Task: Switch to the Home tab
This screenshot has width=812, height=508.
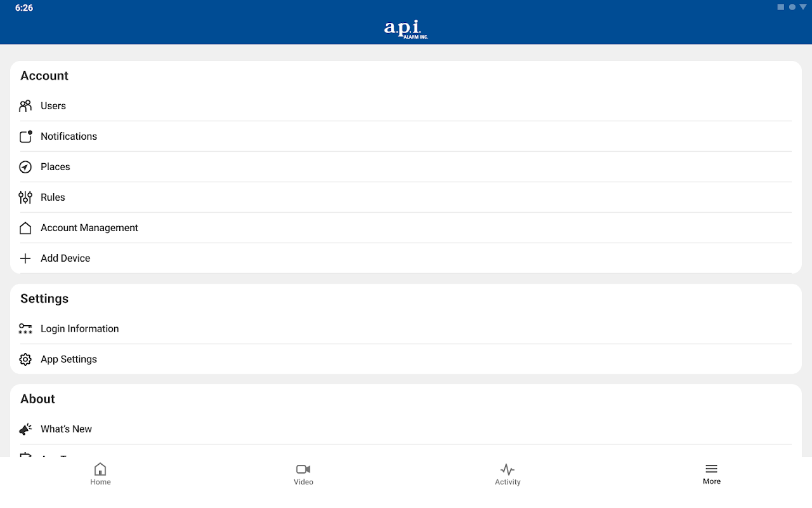Action: [x=100, y=474]
